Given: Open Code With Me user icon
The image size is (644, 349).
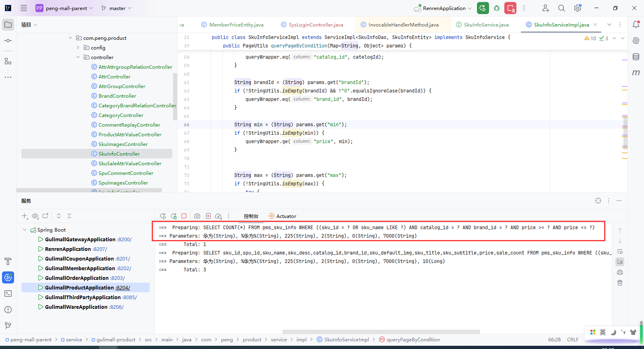Looking at the screenshot, I should coord(545,8).
